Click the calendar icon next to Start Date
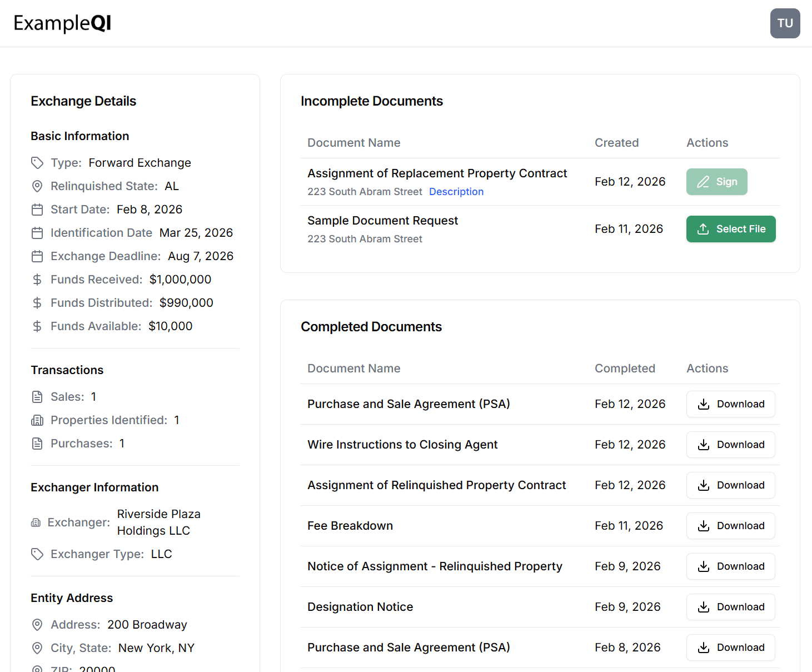812x672 pixels. click(x=37, y=210)
